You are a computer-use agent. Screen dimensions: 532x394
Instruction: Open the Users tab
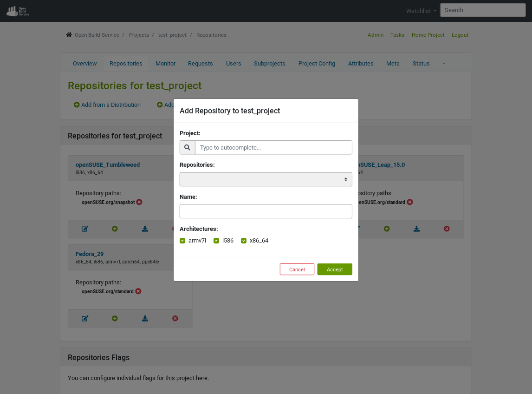tap(234, 63)
